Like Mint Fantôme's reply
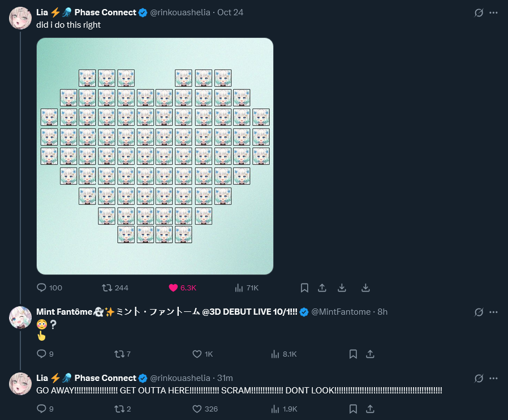Image resolution: width=508 pixels, height=420 pixels. [x=197, y=354]
